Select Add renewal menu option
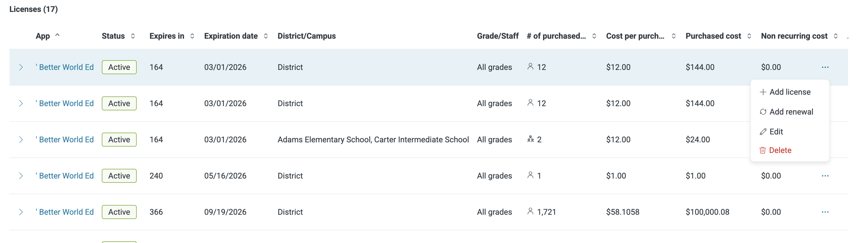868x243 pixels. (x=791, y=112)
